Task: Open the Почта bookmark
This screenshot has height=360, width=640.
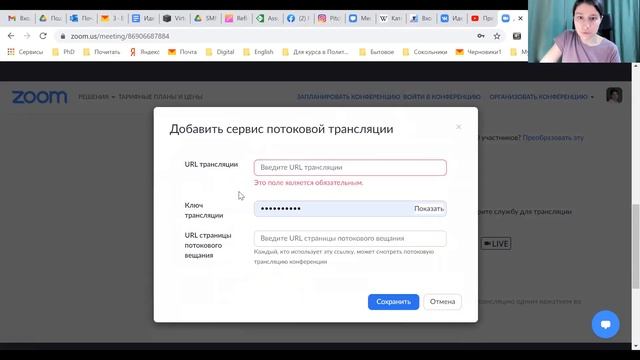Action: [182, 52]
